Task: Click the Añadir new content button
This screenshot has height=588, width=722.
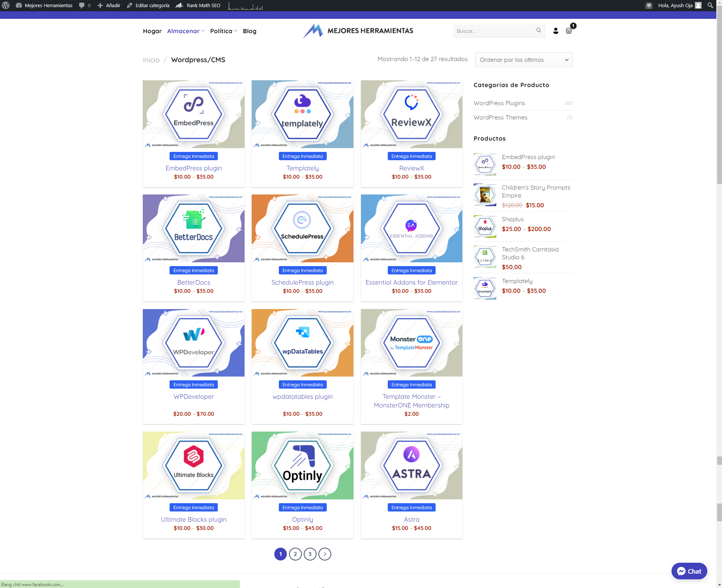Action: [109, 5]
